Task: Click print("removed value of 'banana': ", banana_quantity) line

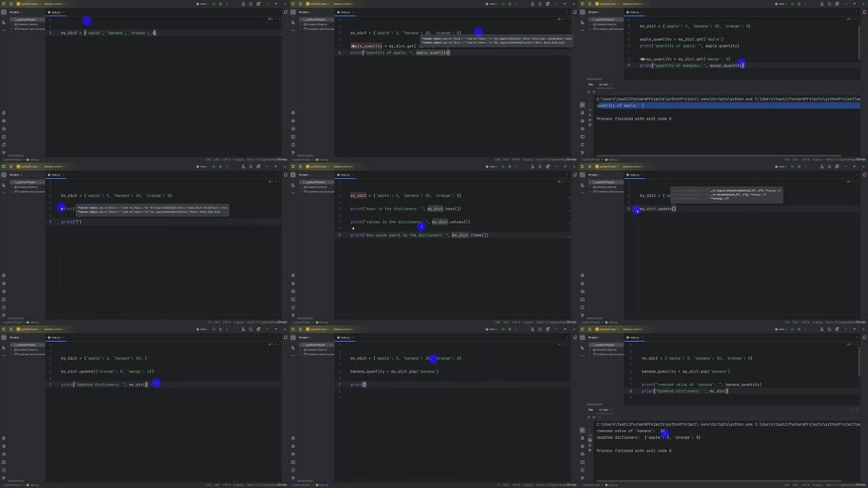Action: [701, 384]
